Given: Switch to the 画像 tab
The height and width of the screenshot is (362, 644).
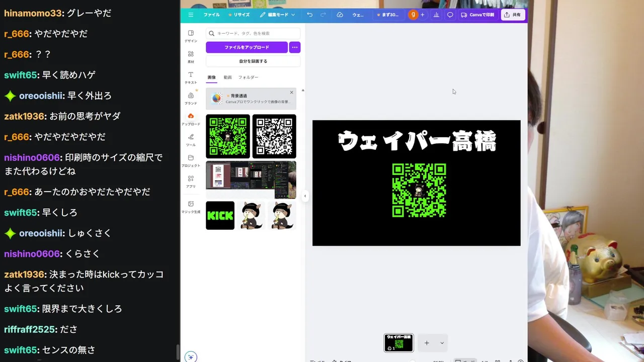Looking at the screenshot, I should click(211, 77).
